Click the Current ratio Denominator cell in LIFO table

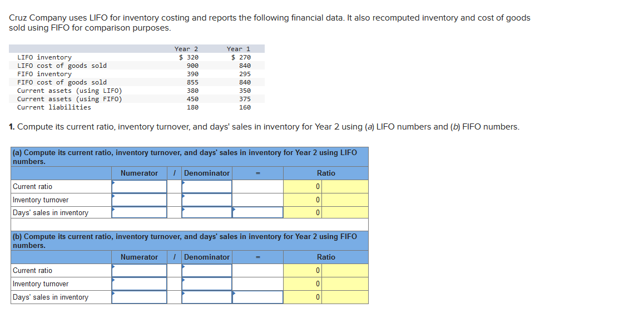click(206, 187)
